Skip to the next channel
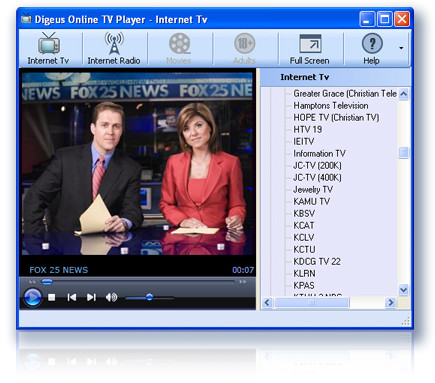Image resolution: width=435 pixels, height=383 pixels. [x=91, y=297]
